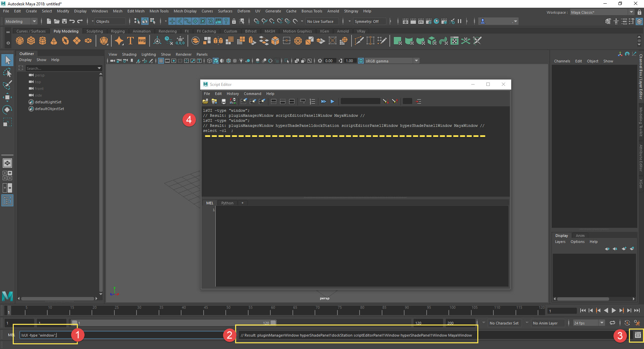This screenshot has height=349, width=644.
Task: Save the script to the shelf
Action: 233,101
